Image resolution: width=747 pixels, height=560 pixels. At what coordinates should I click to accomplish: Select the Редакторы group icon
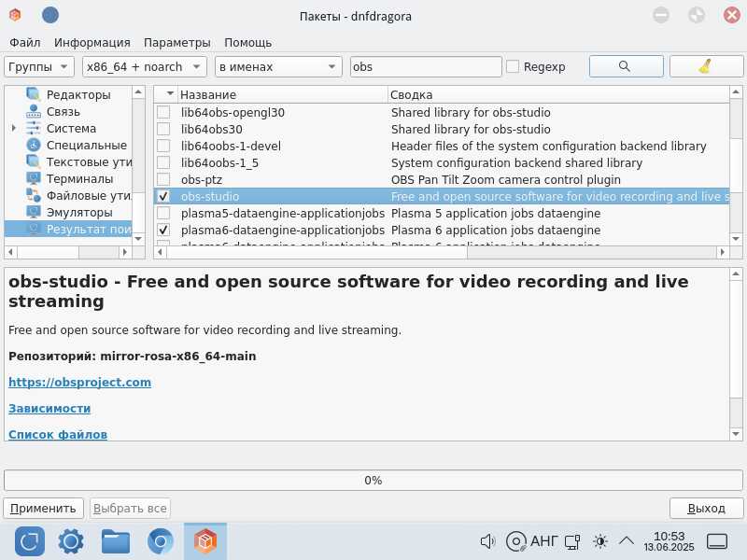click(34, 94)
